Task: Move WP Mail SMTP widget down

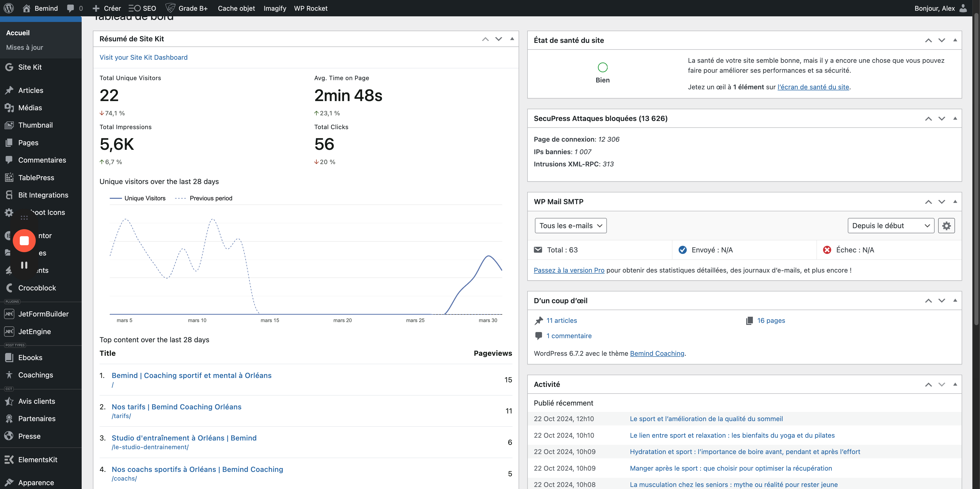Action: tap(941, 202)
